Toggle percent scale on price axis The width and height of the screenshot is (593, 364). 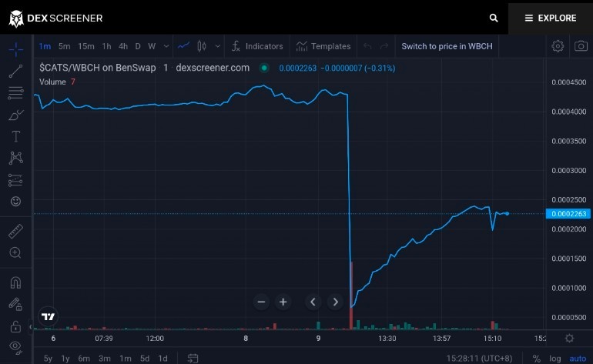point(536,359)
